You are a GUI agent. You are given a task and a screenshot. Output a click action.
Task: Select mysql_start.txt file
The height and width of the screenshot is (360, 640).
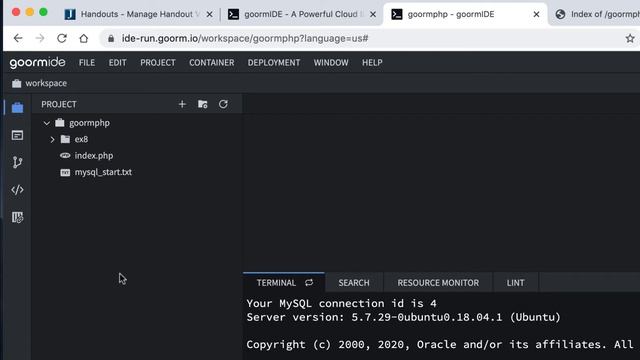[103, 172]
